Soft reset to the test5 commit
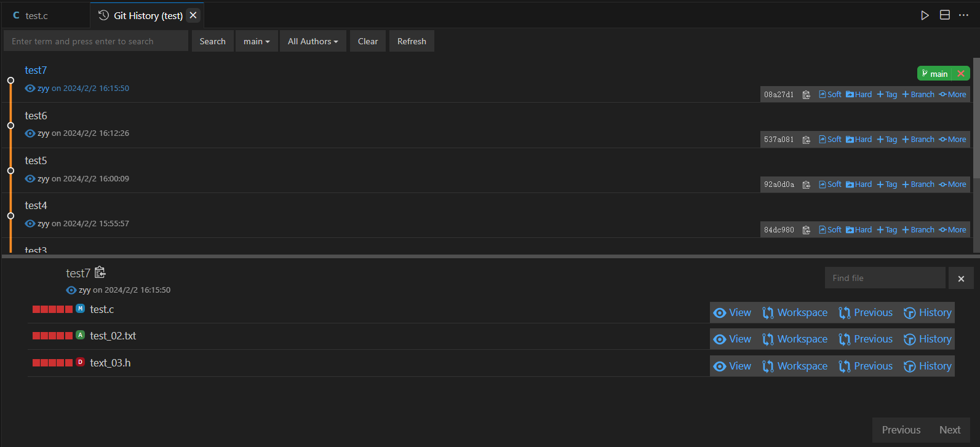The width and height of the screenshot is (980, 447). (x=830, y=184)
